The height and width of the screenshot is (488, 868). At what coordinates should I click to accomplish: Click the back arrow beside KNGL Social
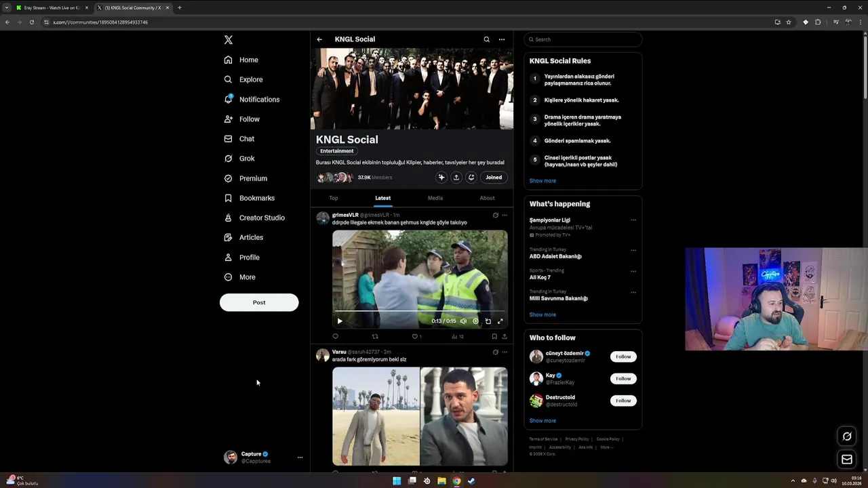[x=319, y=39]
